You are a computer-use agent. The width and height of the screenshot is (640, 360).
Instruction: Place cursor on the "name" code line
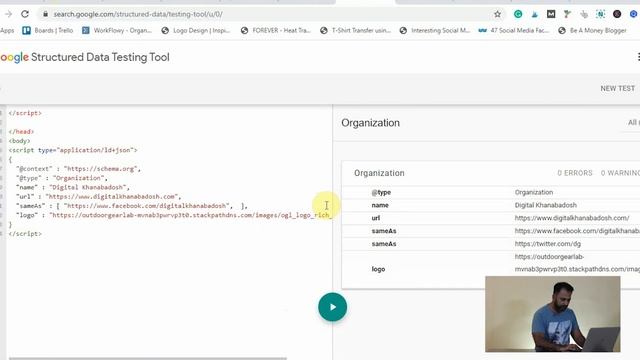[x=73, y=187]
